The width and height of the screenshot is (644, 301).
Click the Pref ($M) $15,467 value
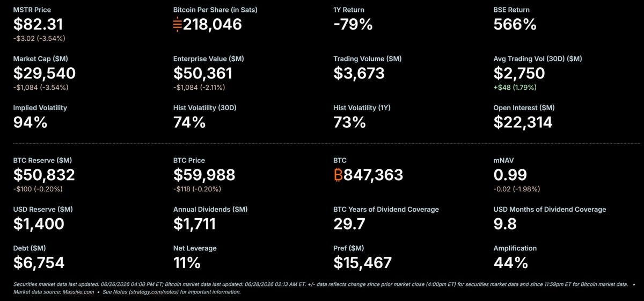click(x=362, y=262)
